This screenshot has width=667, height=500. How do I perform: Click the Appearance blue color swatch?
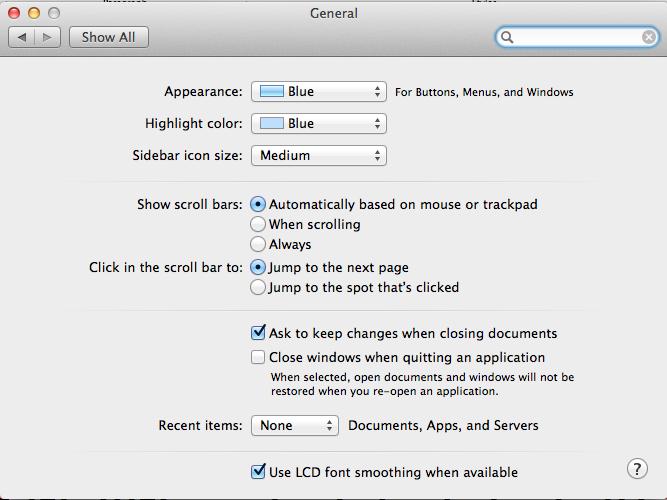point(271,91)
